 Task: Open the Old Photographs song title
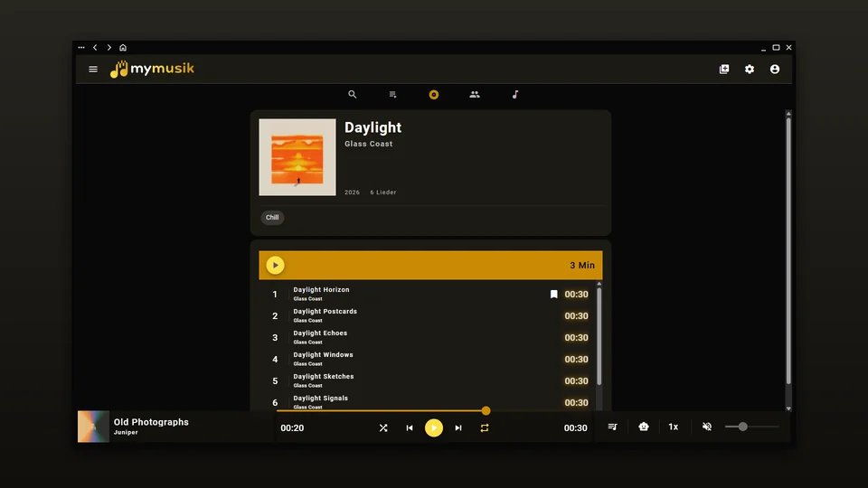(x=151, y=422)
